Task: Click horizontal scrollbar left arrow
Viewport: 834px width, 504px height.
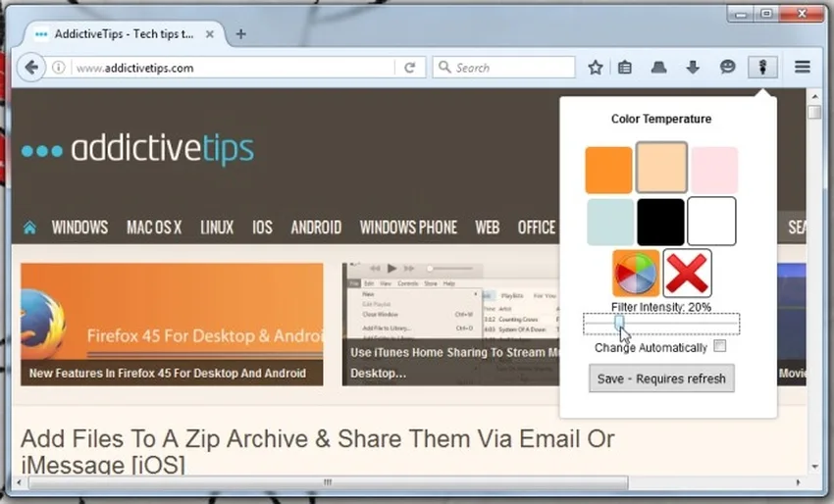Action: (x=20, y=482)
